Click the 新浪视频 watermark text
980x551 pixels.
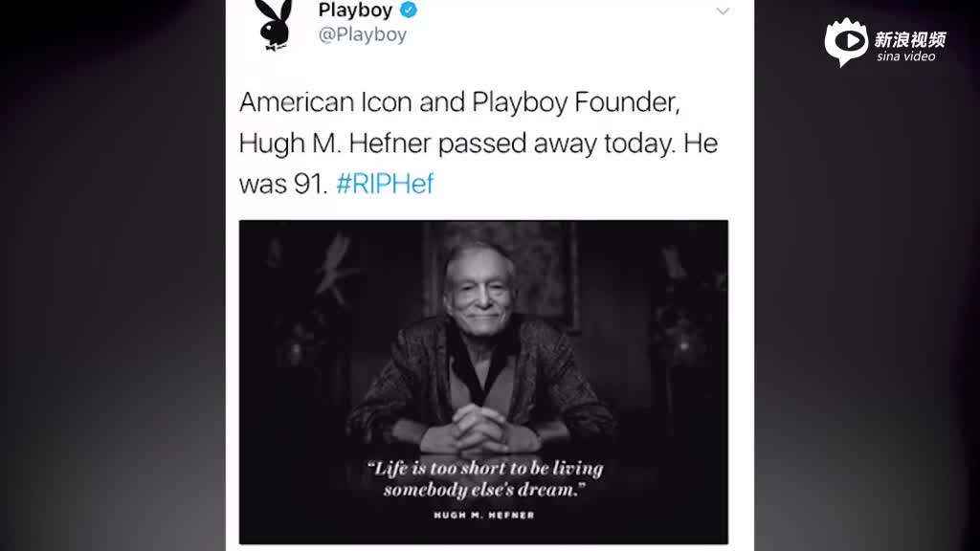pos(910,39)
